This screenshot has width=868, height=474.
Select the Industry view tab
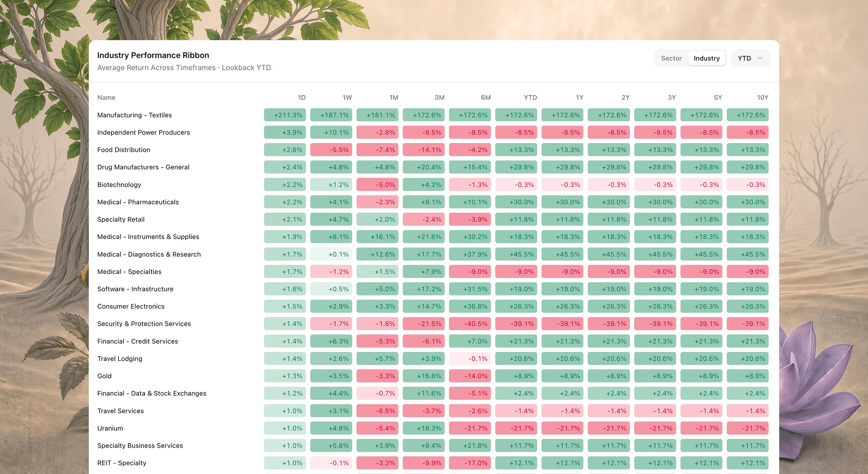click(706, 58)
